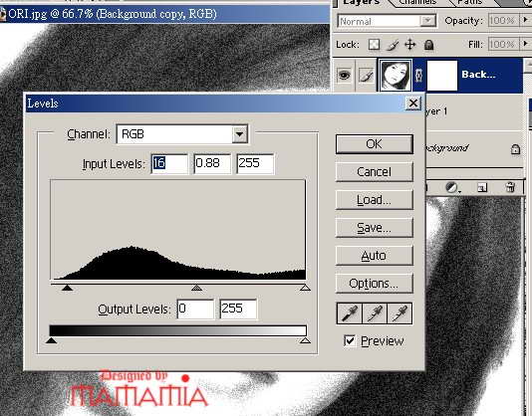Image resolution: width=532 pixels, height=416 pixels.
Task: Click the lock transparent pixels icon
Action: tap(374, 45)
